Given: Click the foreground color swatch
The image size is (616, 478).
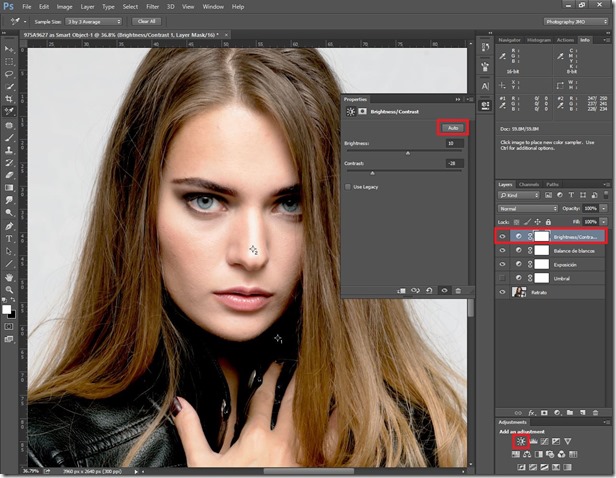Looking at the screenshot, I should tap(7, 310).
